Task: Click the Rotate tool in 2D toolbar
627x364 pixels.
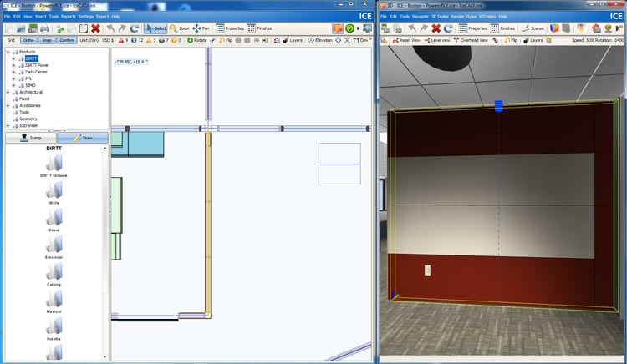Action: click(x=196, y=40)
